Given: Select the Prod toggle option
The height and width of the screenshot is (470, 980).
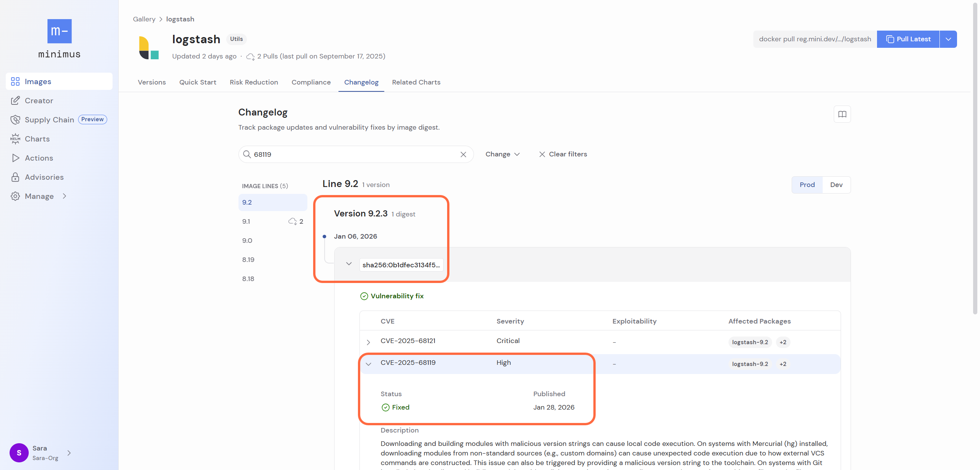Looking at the screenshot, I should 807,185.
